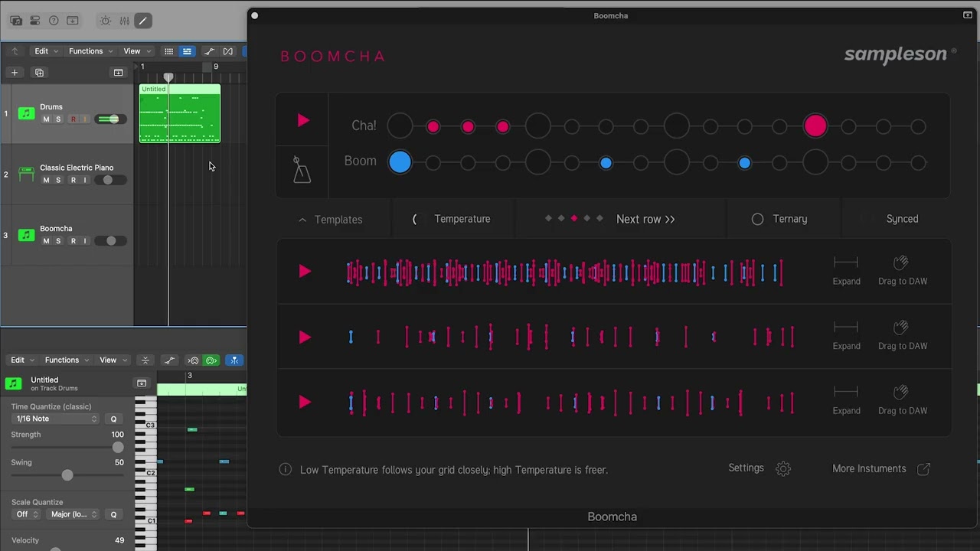980x551 pixels.
Task: Click Next row >> in Boomcha
Action: pyautogui.click(x=645, y=219)
